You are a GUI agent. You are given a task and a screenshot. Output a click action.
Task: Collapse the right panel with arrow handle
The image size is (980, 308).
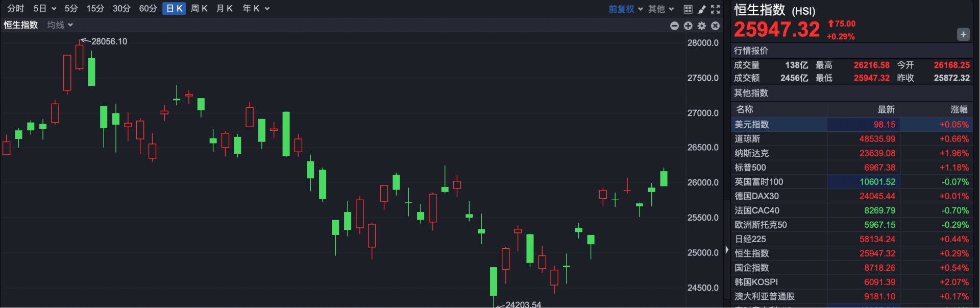pyautogui.click(x=727, y=250)
